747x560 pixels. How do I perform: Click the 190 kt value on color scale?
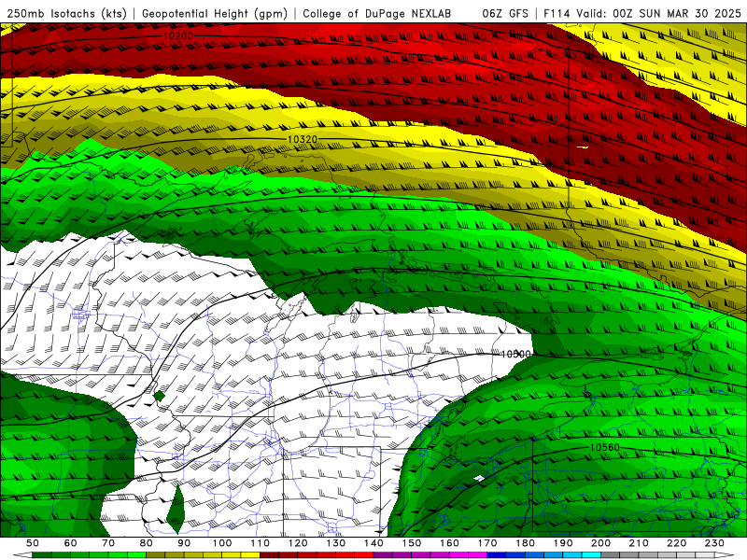coord(563,543)
